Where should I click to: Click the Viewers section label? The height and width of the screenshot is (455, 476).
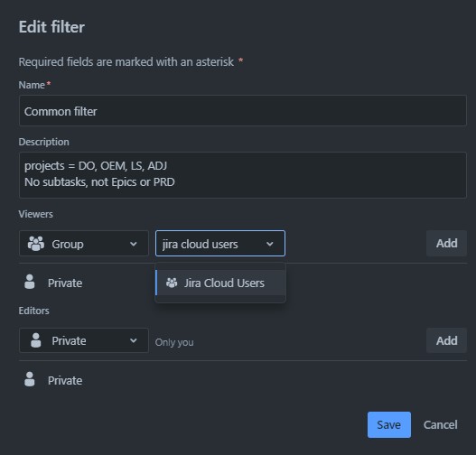coord(36,214)
